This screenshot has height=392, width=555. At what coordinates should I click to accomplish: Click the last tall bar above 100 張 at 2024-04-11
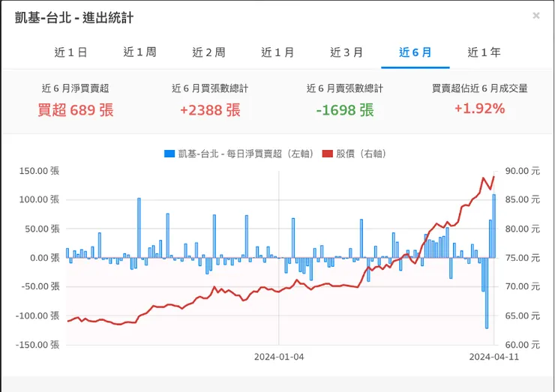point(494,226)
